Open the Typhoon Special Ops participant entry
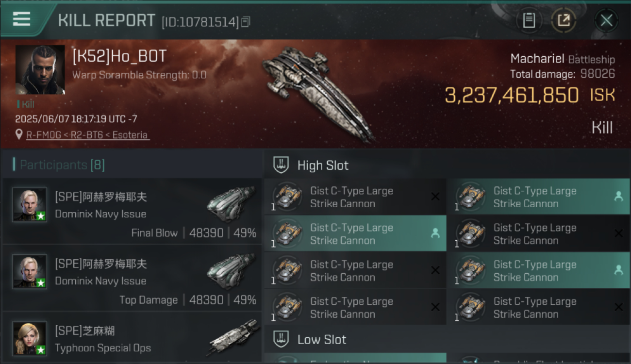Image resolution: width=631 pixels, height=364 pixels. [x=132, y=338]
